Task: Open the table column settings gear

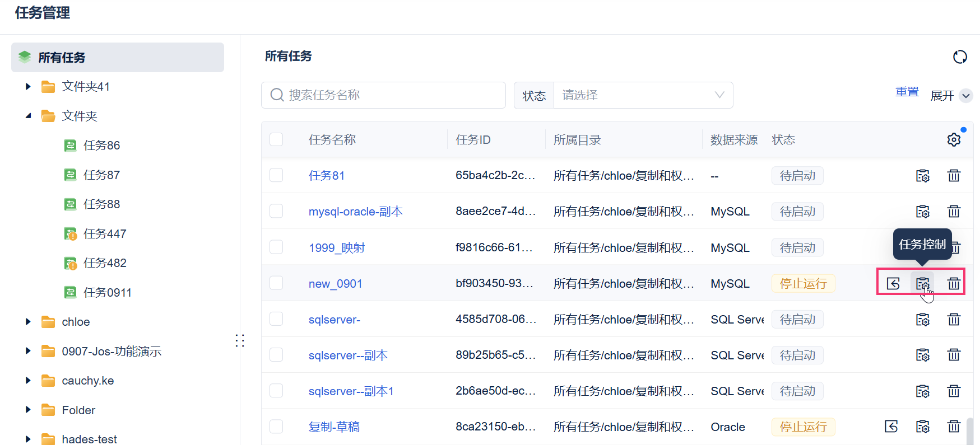Action: click(954, 139)
